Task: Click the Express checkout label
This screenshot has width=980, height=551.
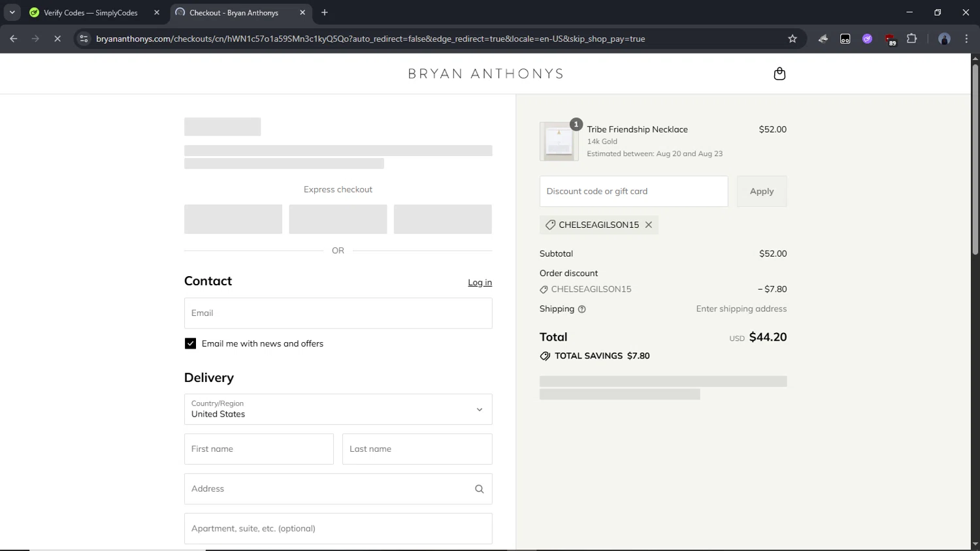Action: 338,189
